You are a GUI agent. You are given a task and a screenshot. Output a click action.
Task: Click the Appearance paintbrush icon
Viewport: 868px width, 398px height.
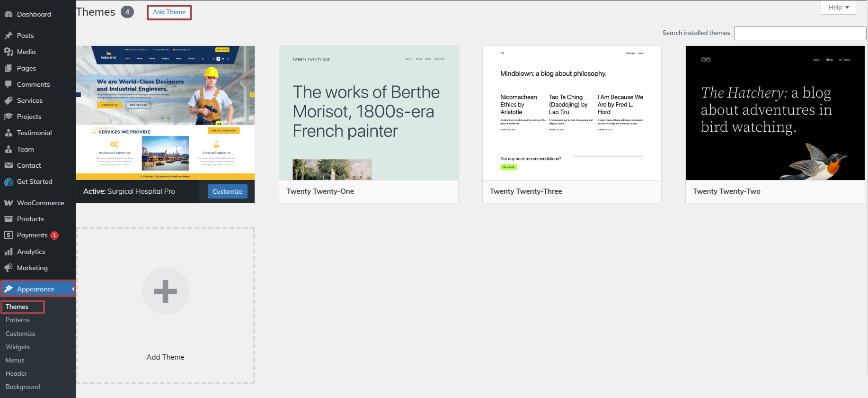[x=9, y=289]
